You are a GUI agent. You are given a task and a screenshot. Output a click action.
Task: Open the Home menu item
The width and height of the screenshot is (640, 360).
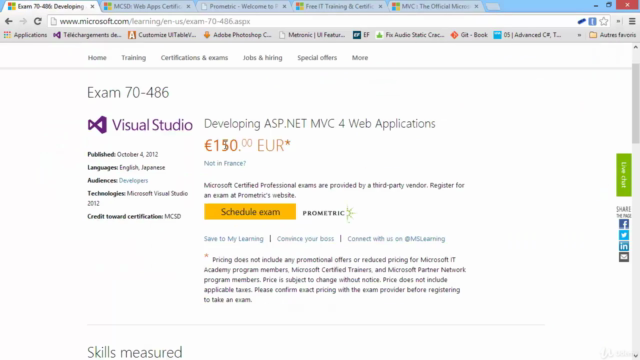click(97, 58)
